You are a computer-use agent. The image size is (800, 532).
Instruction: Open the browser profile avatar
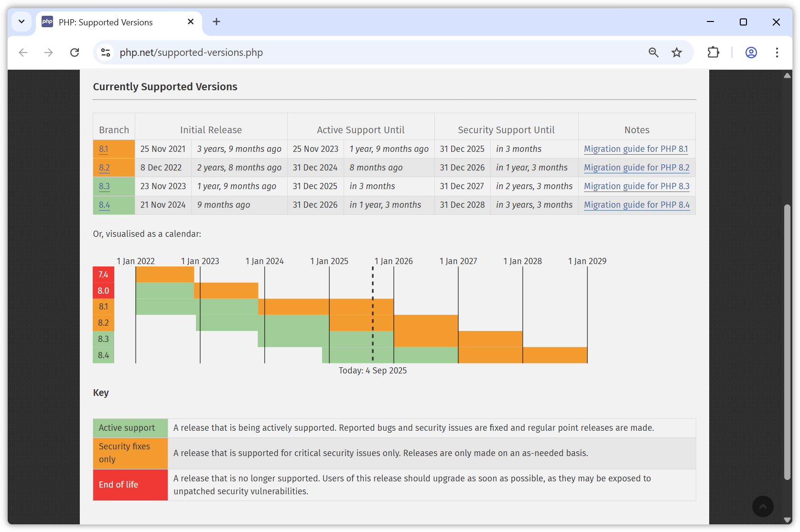point(750,53)
